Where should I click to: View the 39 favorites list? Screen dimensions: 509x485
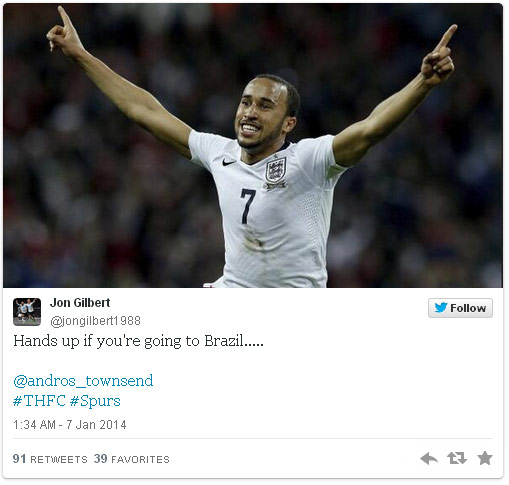point(132,459)
